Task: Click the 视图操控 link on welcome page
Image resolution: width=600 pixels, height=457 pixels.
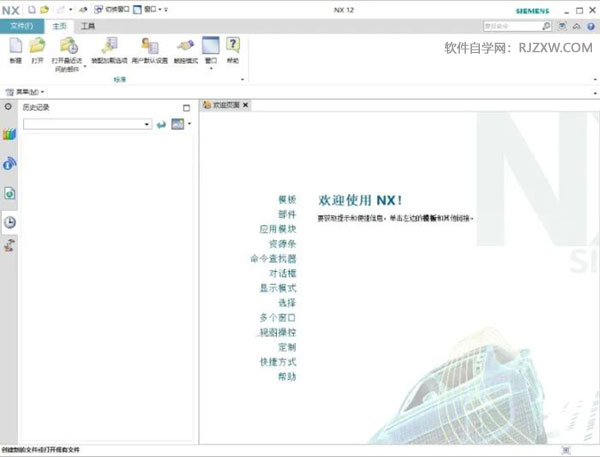Action: (x=277, y=332)
